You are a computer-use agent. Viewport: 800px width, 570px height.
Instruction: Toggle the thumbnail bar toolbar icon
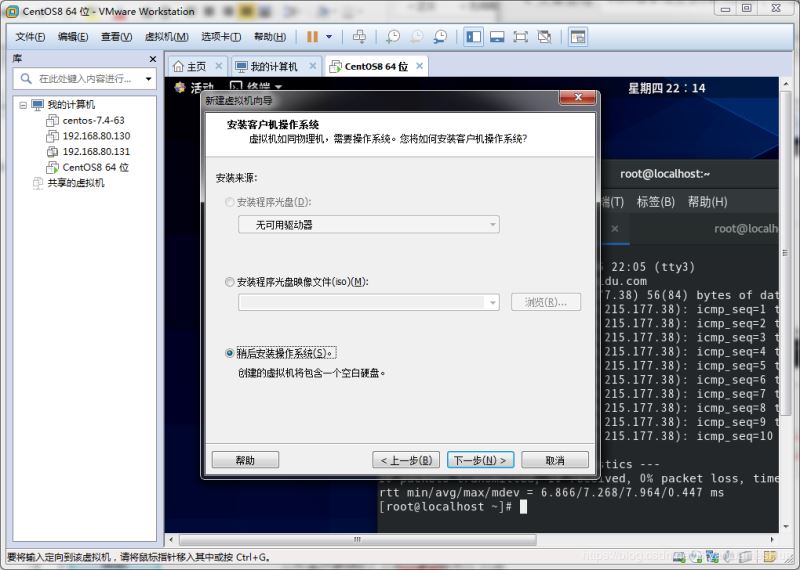pyautogui.click(x=497, y=37)
